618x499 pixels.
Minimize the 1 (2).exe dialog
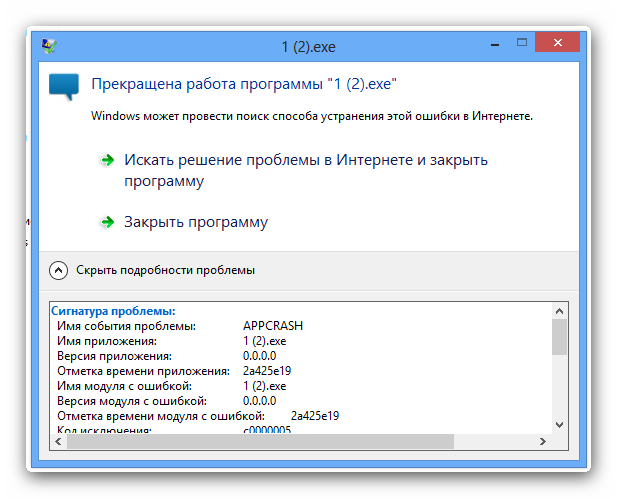click(x=495, y=45)
